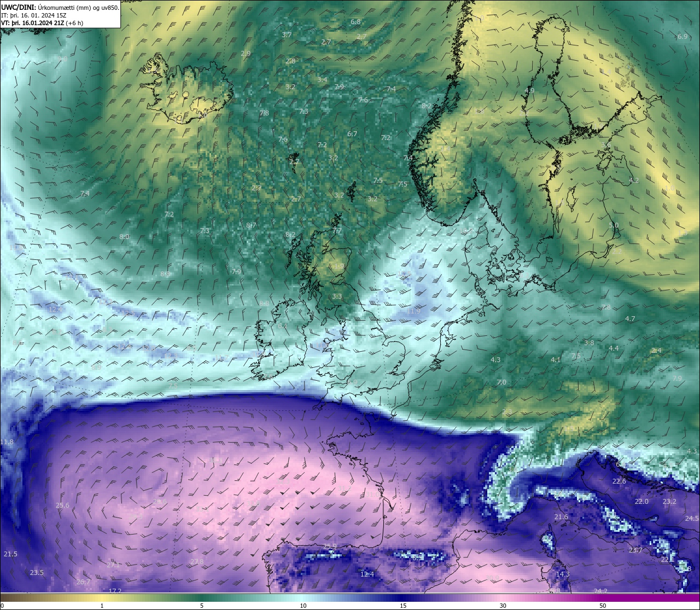Select the 24.5 value label
The height and width of the screenshot is (610, 700).
click(x=692, y=519)
